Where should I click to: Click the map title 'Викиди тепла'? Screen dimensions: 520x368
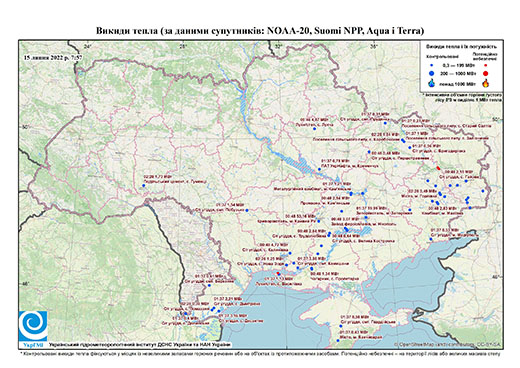[127, 31]
